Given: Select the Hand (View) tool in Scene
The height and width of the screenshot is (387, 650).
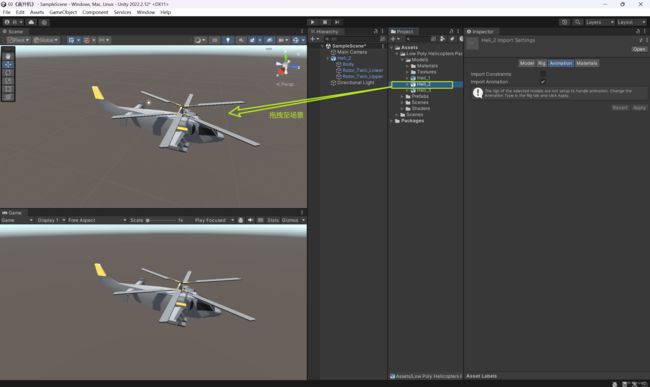Looking at the screenshot, I should coord(8,56).
